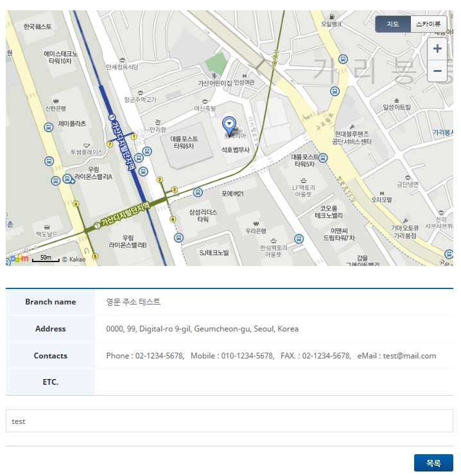Click the 대륭포스트타워6차 building label
This screenshot has width=461, height=476.
coord(184,143)
